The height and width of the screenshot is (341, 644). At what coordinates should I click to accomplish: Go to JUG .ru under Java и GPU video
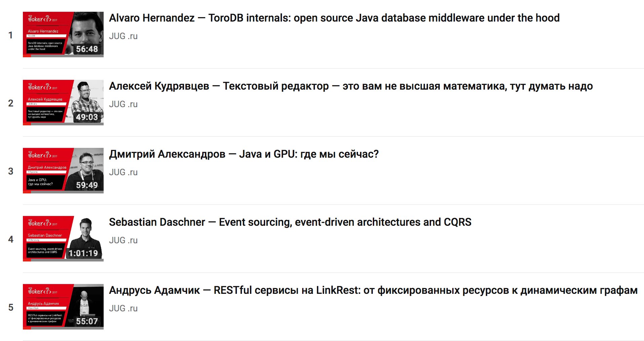click(123, 173)
